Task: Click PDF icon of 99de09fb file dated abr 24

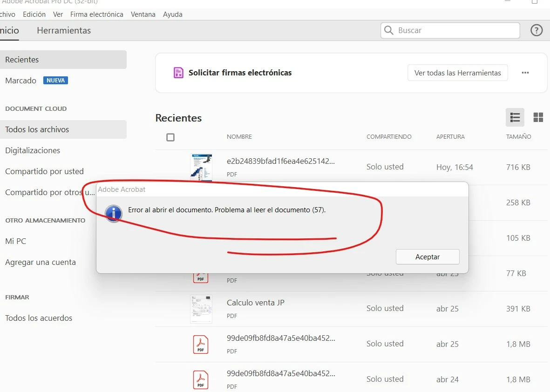Action: click(201, 380)
